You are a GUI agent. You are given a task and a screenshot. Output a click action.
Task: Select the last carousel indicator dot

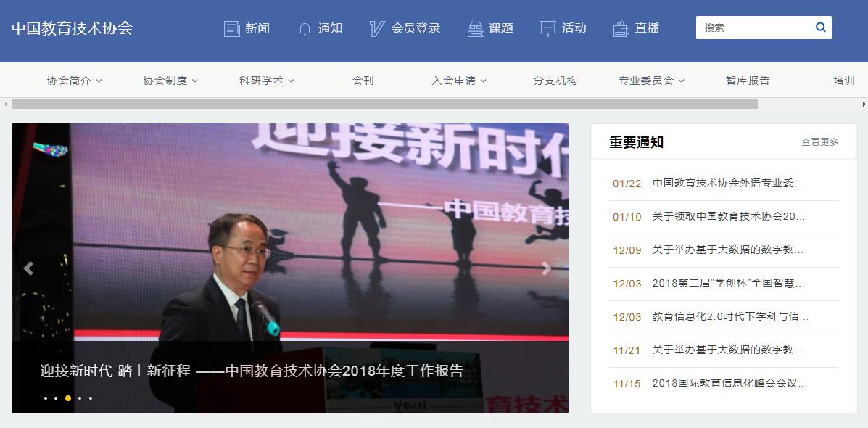(x=91, y=398)
